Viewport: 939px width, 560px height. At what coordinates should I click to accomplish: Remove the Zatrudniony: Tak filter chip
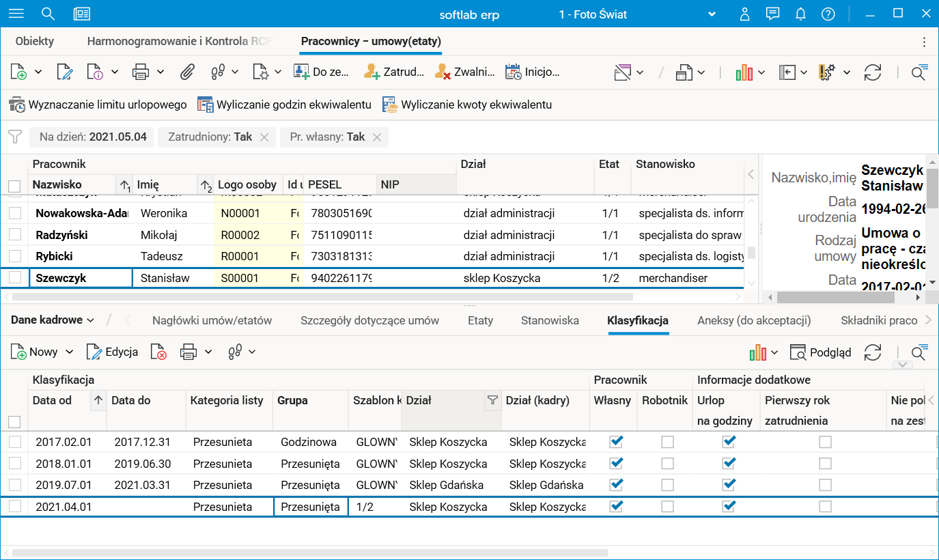(x=264, y=137)
